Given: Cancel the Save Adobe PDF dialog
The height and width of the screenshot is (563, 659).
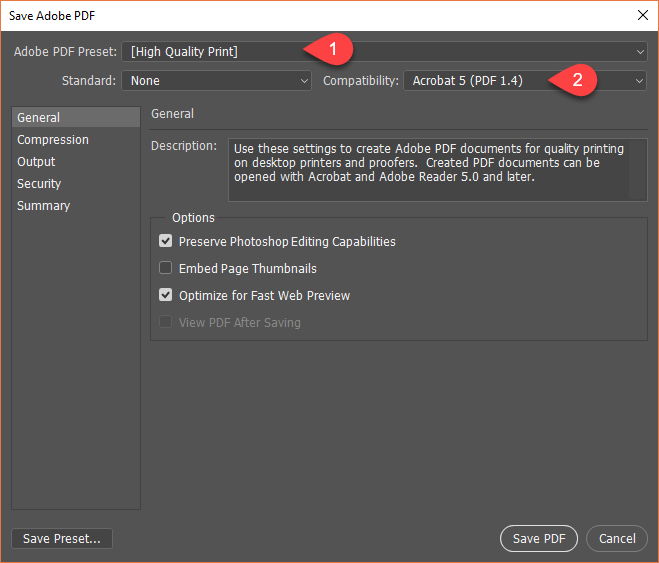Looking at the screenshot, I should click(617, 539).
